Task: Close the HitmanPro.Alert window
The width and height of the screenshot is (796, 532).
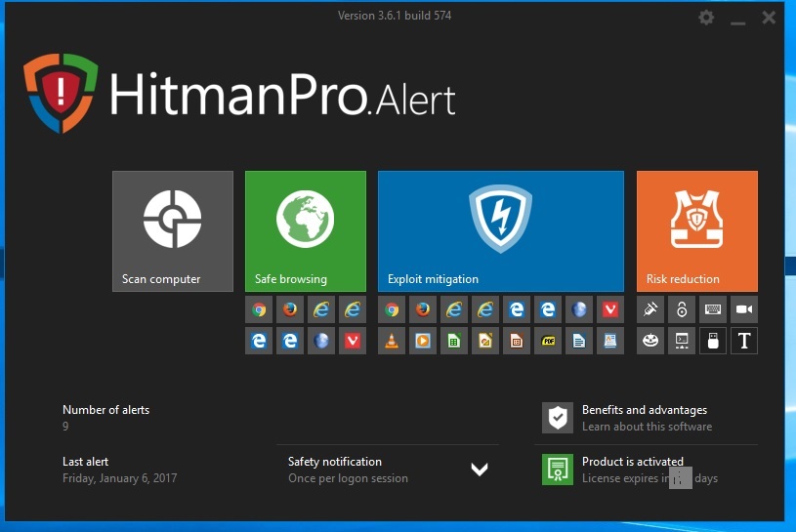Action: tap(769, 18)
